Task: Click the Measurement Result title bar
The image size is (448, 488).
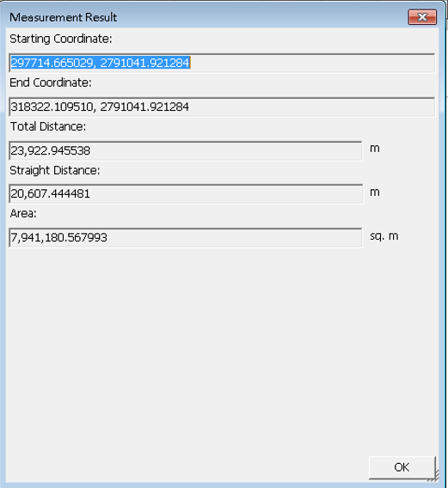Action: 206,17
